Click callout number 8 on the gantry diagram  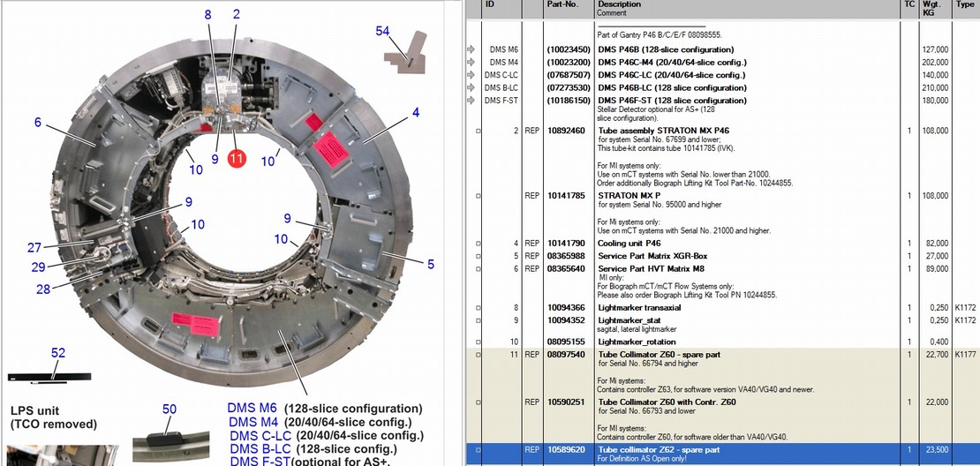208,14
